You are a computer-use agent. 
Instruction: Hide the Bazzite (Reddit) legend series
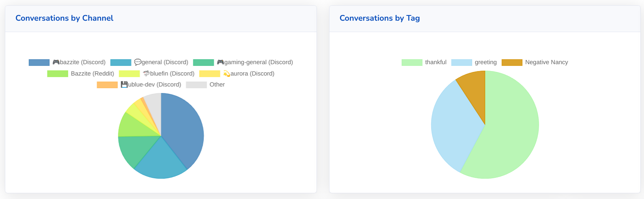tap(92, 74)
